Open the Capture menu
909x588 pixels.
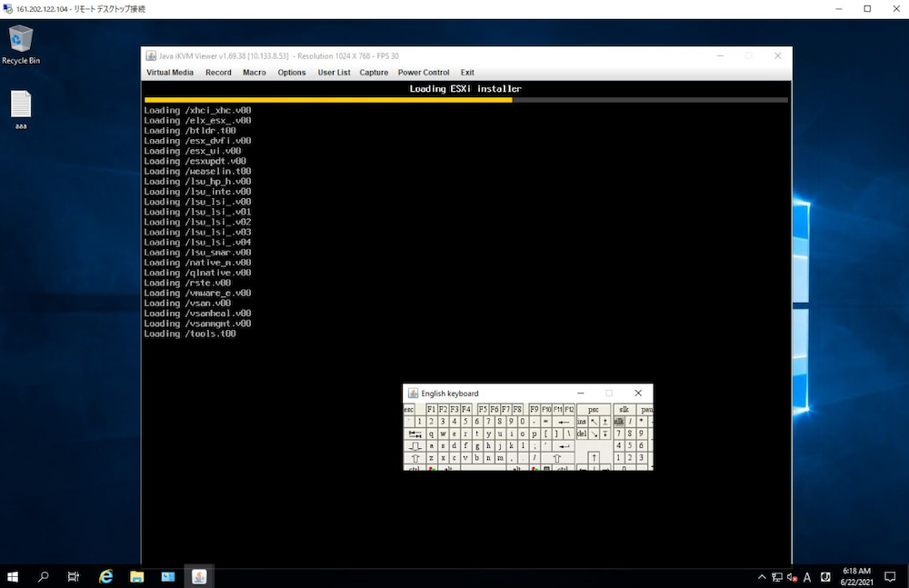tap(374, 73)
